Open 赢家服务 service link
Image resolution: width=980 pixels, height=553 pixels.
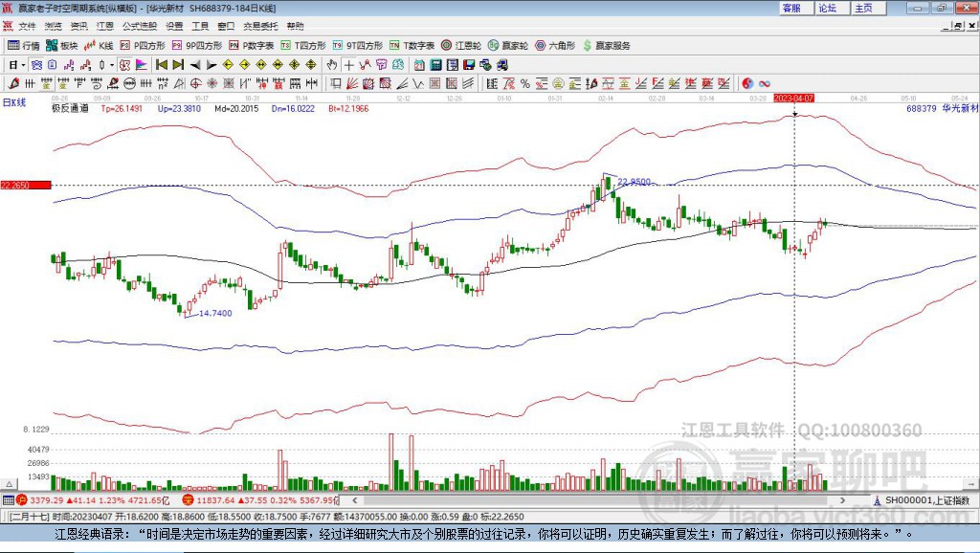(x=607, y=46)
